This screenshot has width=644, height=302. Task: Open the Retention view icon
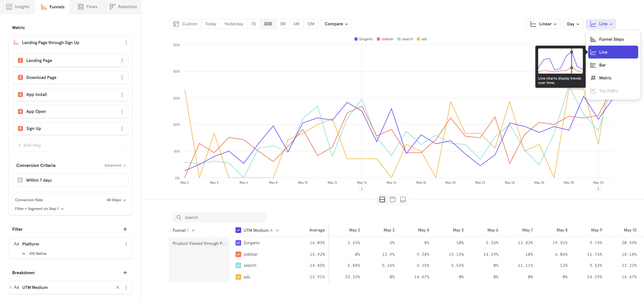(x=112, y=7)
